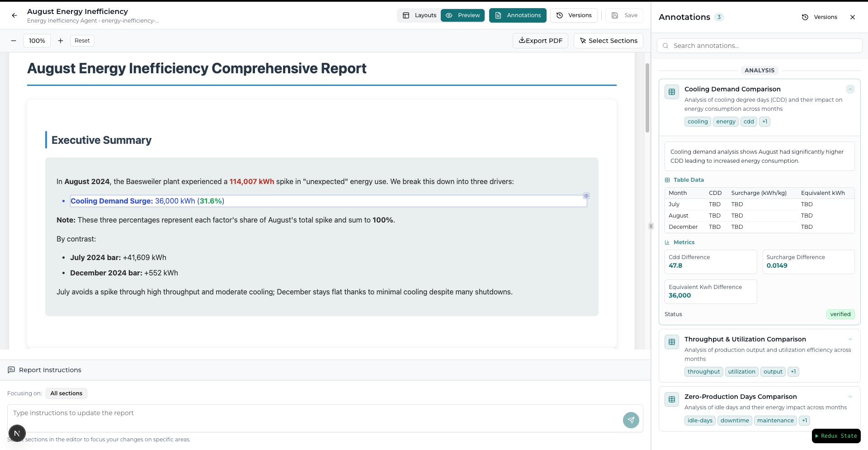
Task: Click the July row in table
Action: pyautogui.click(x=759, y=204)
